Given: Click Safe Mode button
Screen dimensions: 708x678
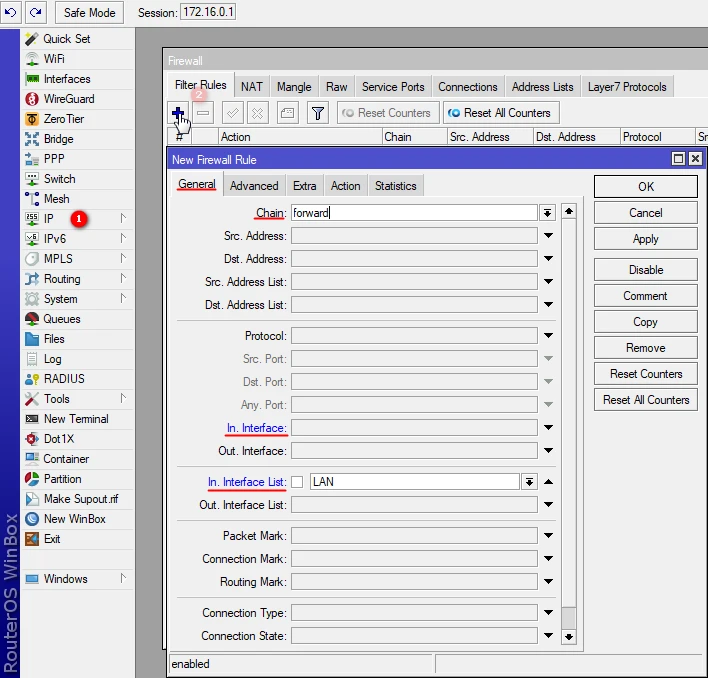Looking at the screenshot, I should (89, 13).
